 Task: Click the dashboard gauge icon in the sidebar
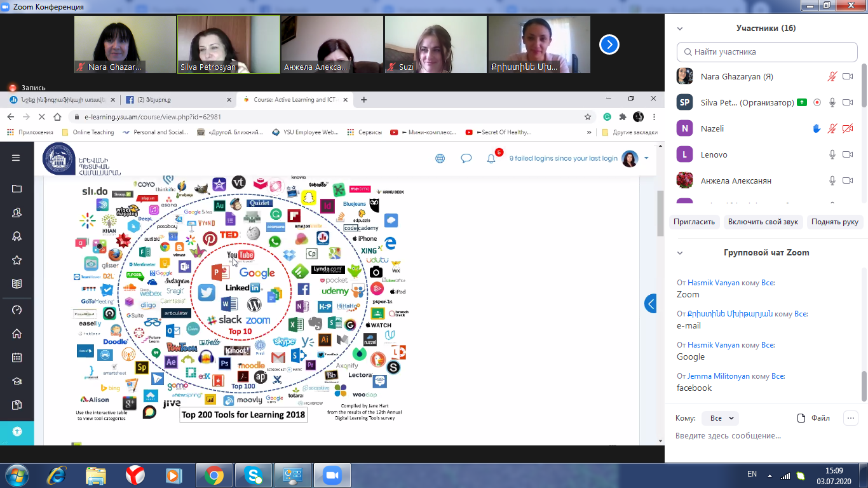(x=17, y=309)
